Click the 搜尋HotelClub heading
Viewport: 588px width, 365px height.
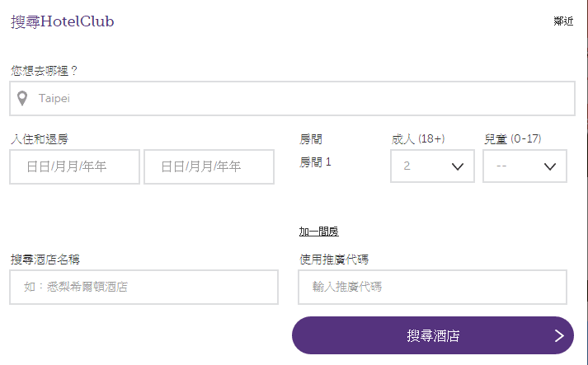63,21
